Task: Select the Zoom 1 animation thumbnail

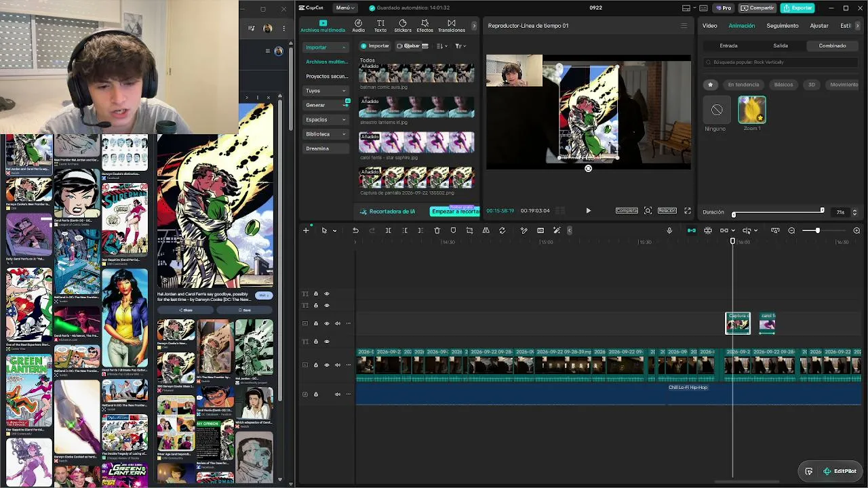Action: (x=752, y=110)
